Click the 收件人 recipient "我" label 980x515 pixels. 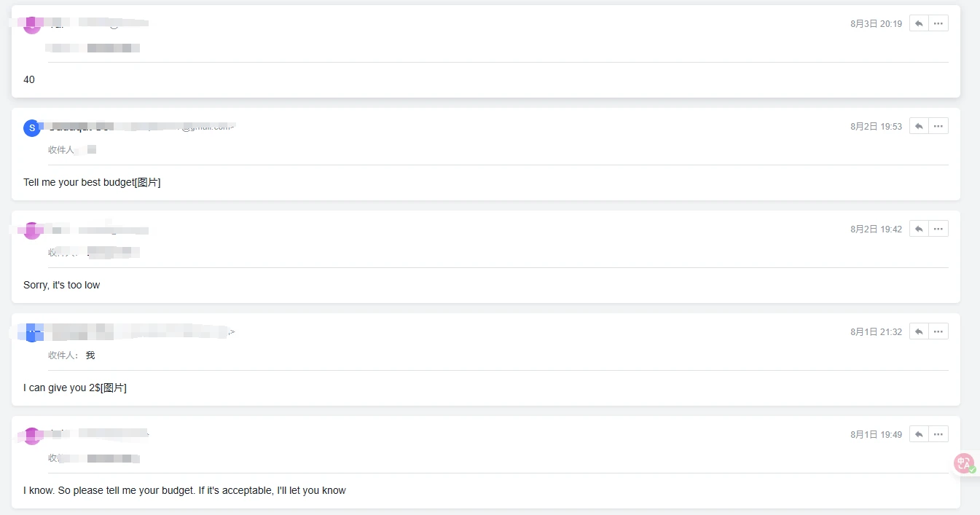pos(90,355)
